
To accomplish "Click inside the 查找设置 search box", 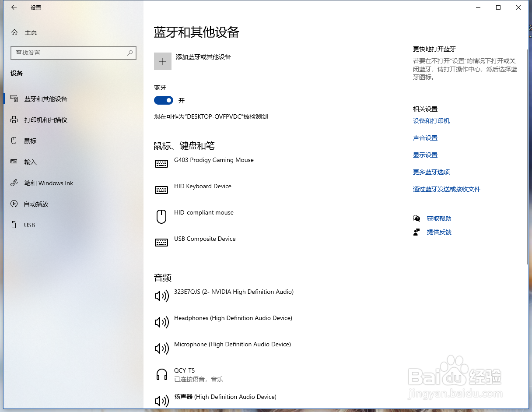I will (73, 53).
